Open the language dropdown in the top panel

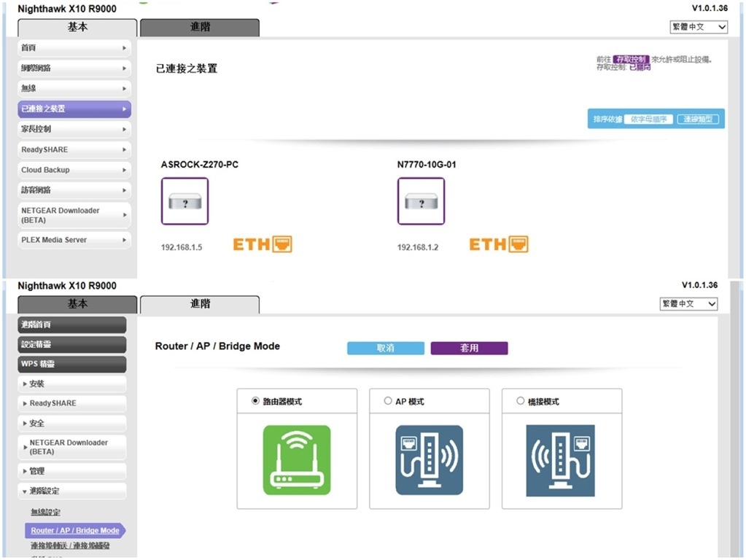[699, 27]
